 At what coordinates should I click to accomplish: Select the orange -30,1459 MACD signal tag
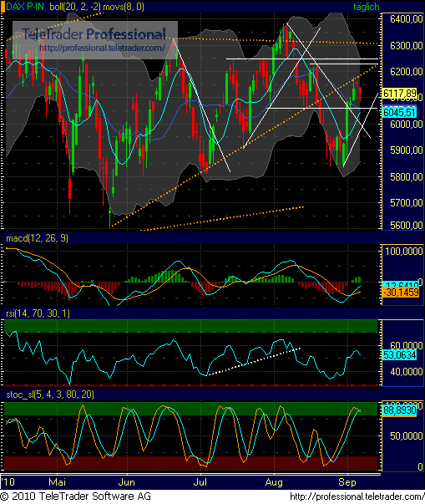pos(401,293)
